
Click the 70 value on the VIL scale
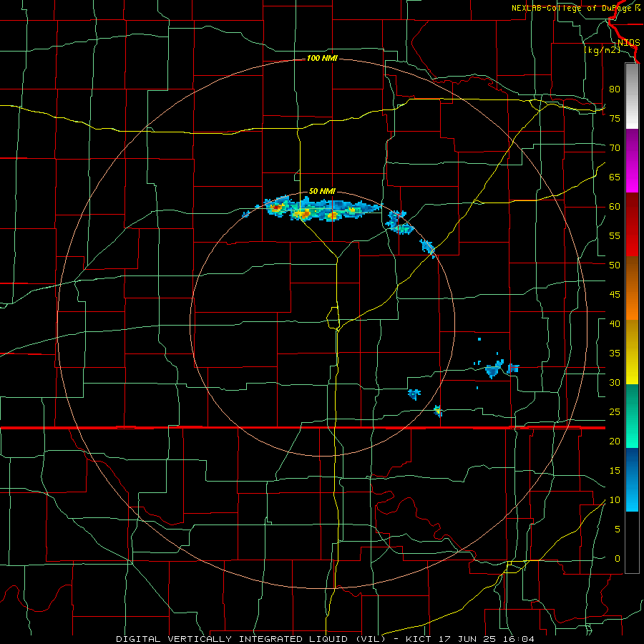(x=615, y=148)
